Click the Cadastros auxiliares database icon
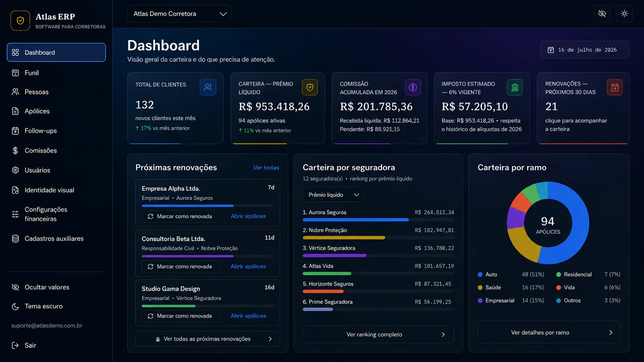644x362 pixels. coord(15,239)
